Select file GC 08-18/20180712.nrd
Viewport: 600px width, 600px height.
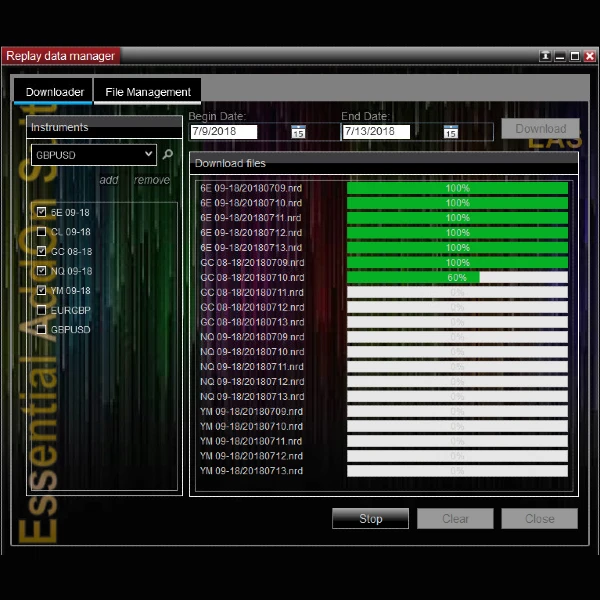(x=252, y=307)
